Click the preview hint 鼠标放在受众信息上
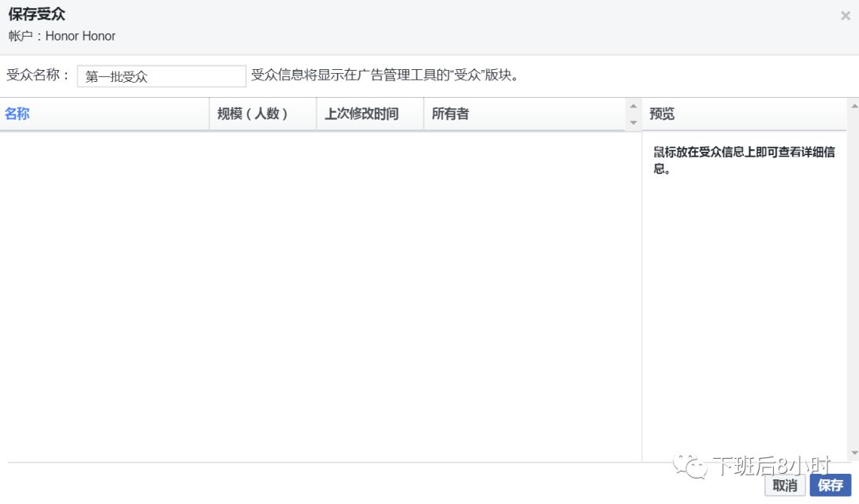The width and height of the screenshot is (859, 504). [x=744, y=160]
